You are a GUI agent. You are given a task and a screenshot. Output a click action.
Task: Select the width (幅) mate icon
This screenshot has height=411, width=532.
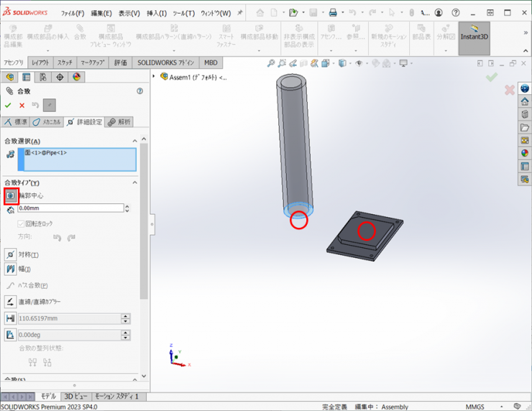(x=10, y=269)
